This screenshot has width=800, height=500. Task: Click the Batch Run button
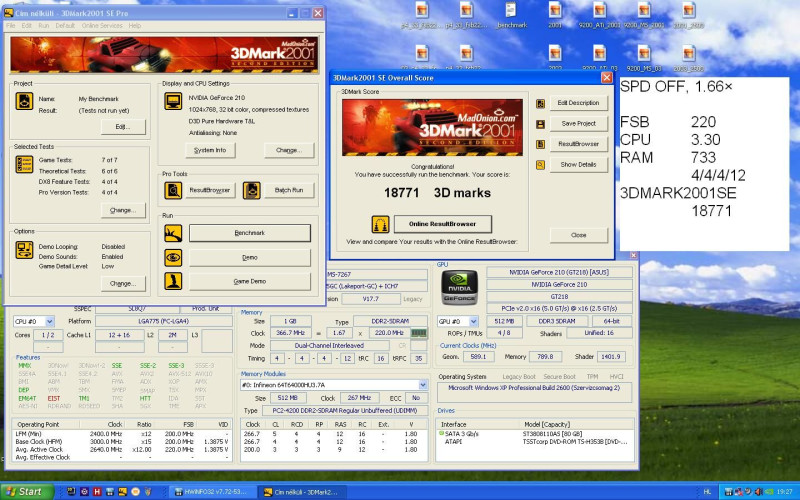click(289, 190)
